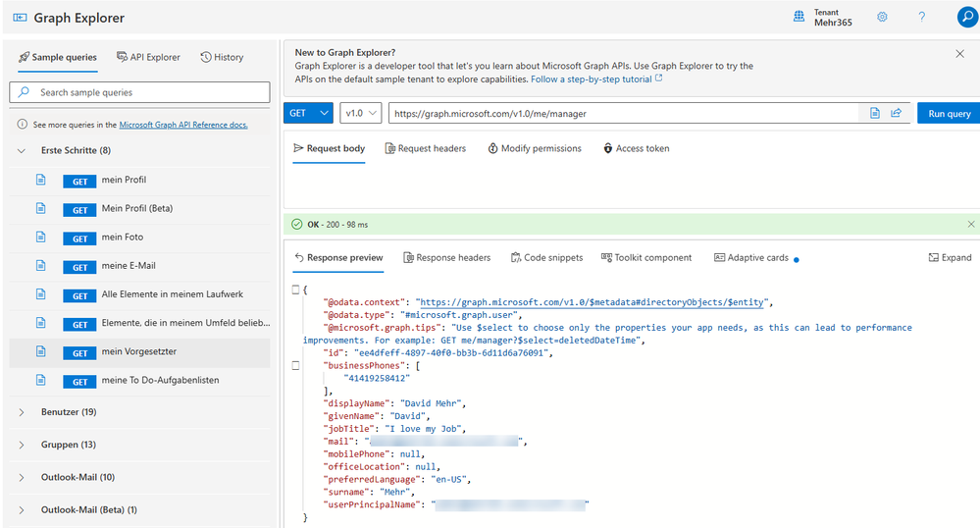Click the request URL input field
This screenshot has width=980, height=528.
pyautogui.click(x=624, y=113)
